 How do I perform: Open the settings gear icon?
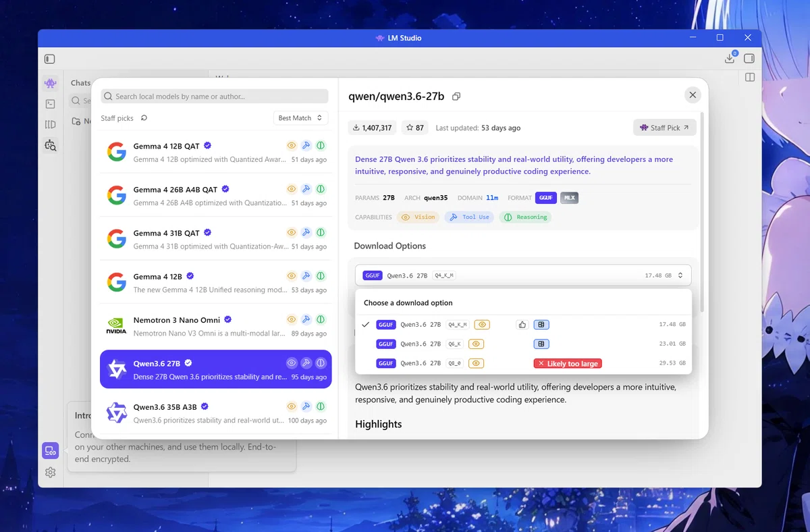coord(50,473)
